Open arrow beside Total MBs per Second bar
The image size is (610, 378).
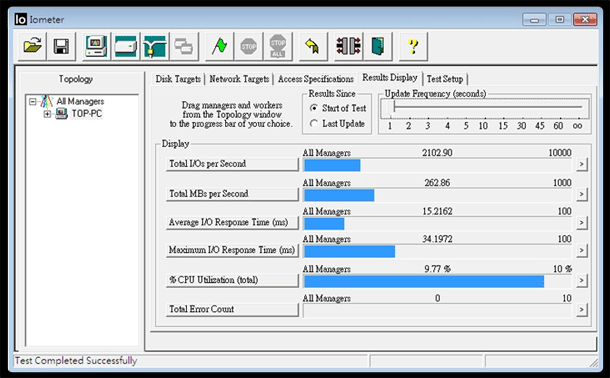[x=581, y=194]
